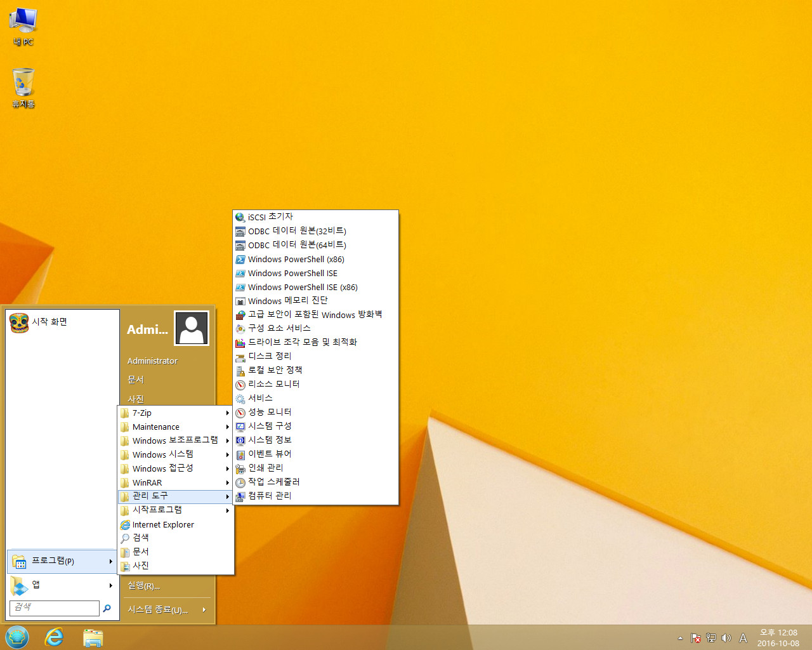Image resolution: width=812 pixels, height=650 pixels.
Task: Click the network tray icon
Action: (x=711, y=638)
